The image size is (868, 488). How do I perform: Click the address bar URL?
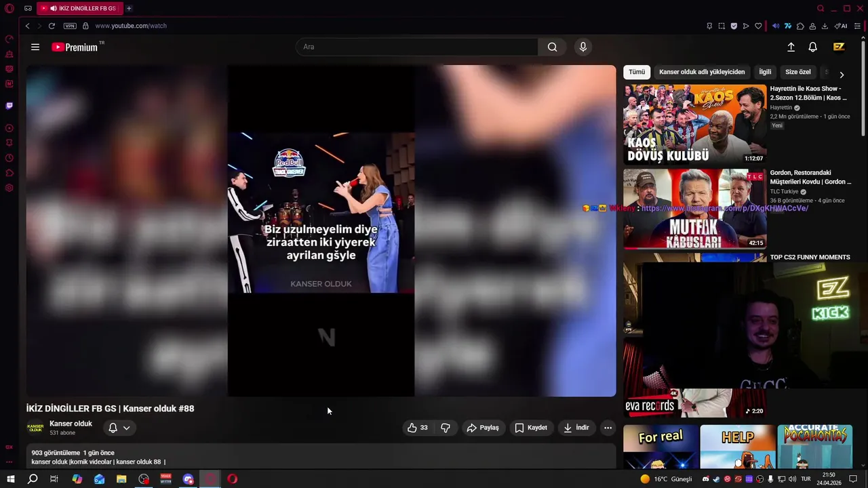[131, 26]
